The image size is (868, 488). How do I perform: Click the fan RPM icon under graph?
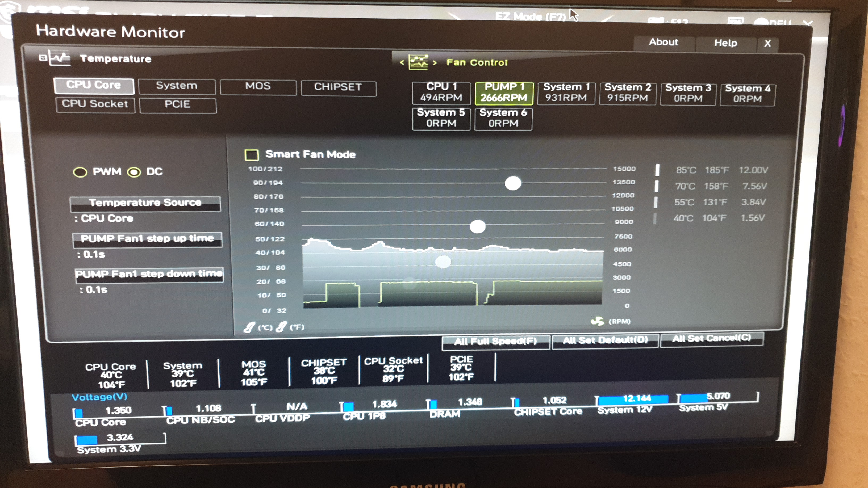pyautogui.click(x=598, y=321)
